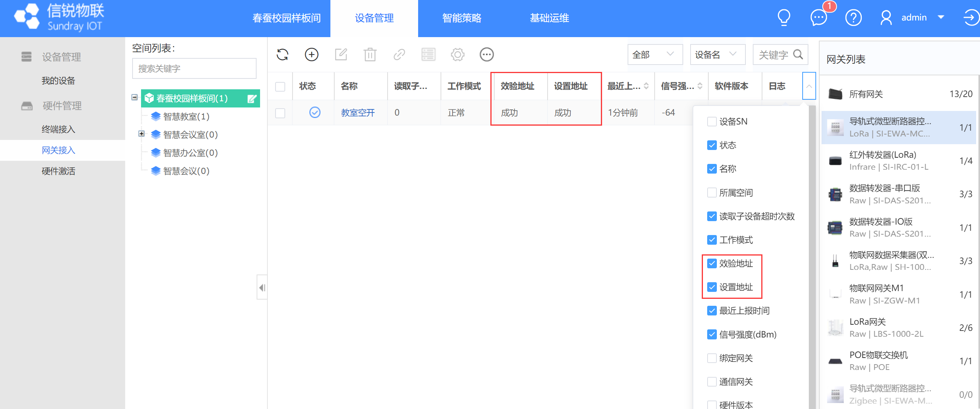Image resolution: width=980 pixels, height=409 pixels.
Task: Click the gear settings toolbar icon
Action: coord(458,55)
